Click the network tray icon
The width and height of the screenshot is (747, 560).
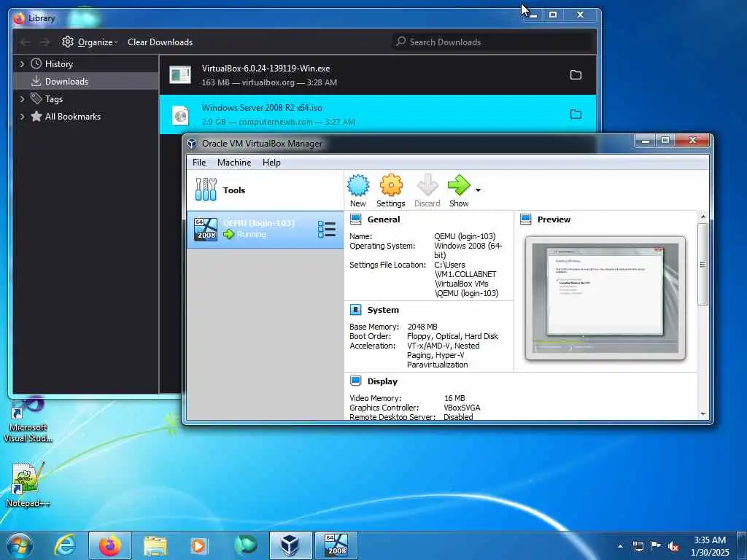(x=638, y=547)
